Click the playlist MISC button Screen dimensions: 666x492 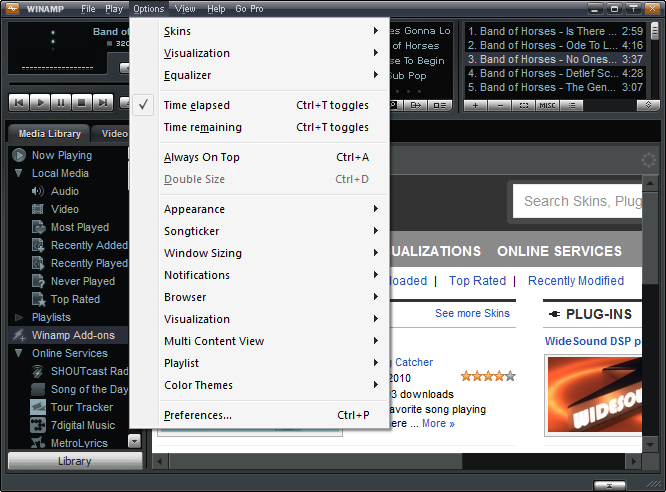tap(547, 105)
